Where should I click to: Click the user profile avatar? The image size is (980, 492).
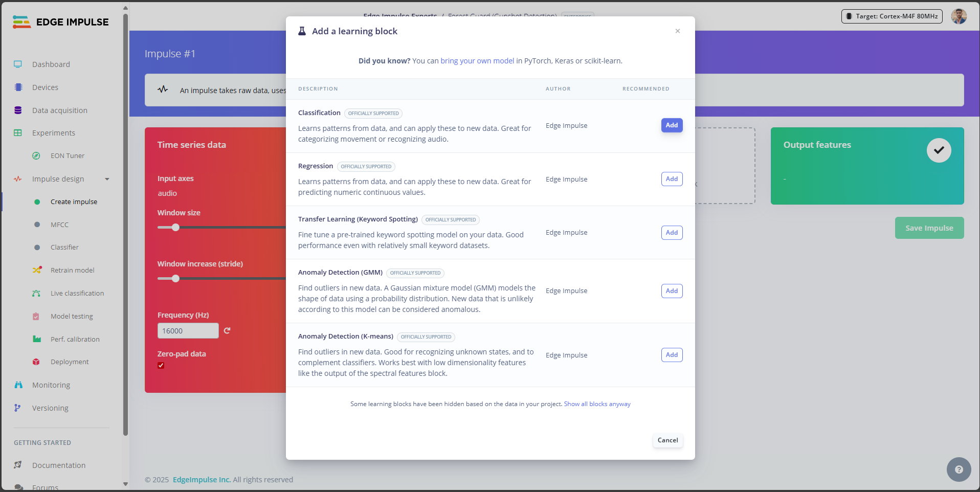[959, 16]
